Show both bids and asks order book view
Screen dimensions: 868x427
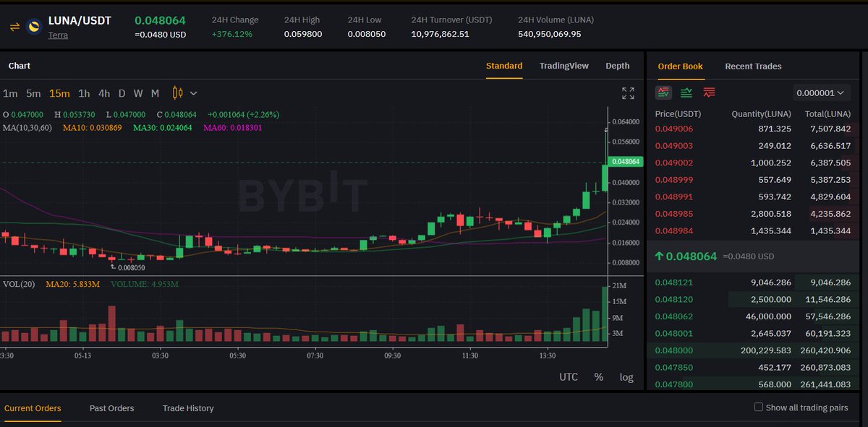pyautogui.click(x=663, y=92)
